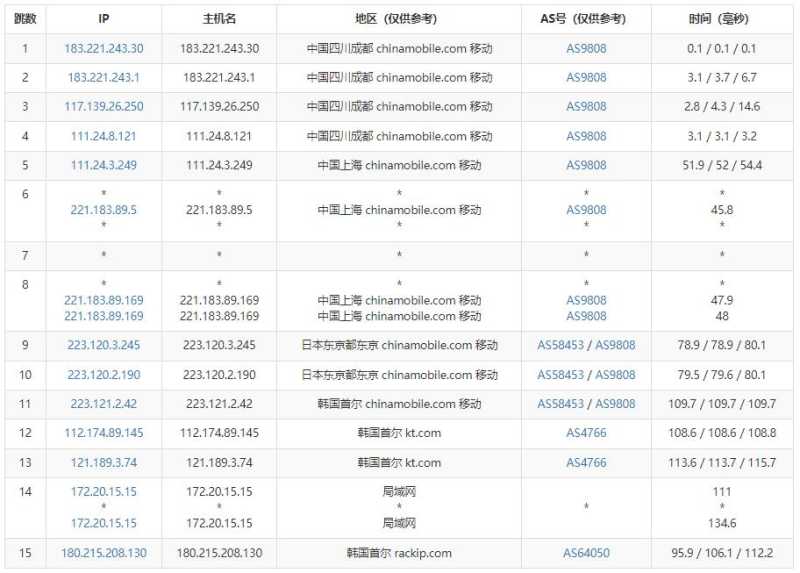Click the '地区 (仅供参考)' column header
800x573 pixels.
click(x=399, y=19)
